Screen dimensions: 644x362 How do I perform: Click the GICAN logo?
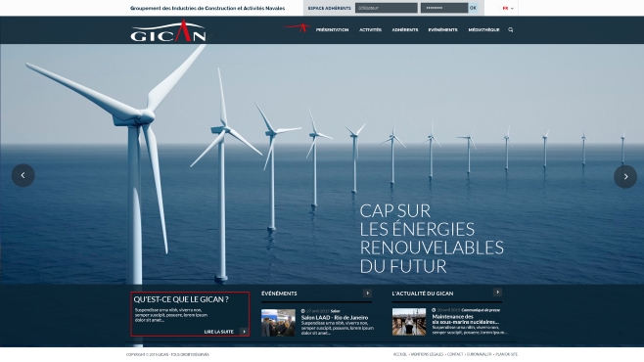(x=168, y=30)
